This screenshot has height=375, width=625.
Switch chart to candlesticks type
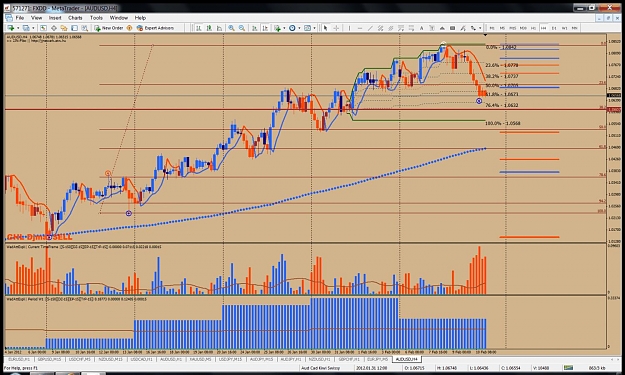coord(209,28)
